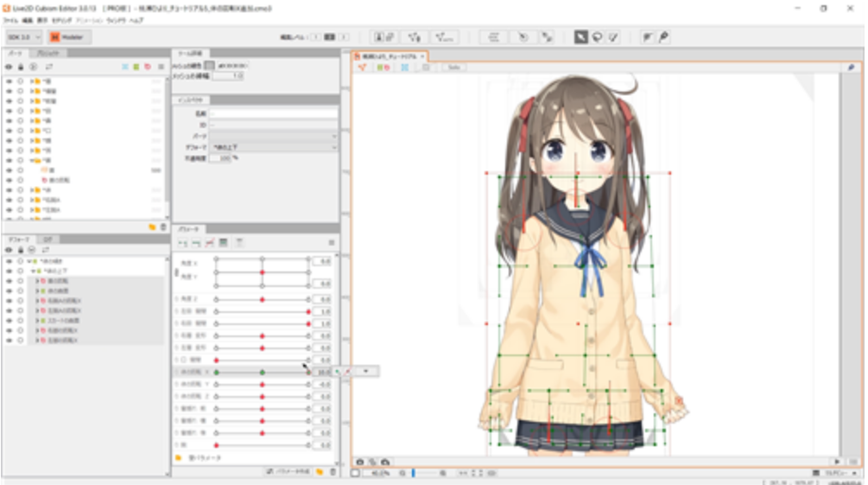Click the first camera snapshot icon below canvas

[x=360, y=462]
